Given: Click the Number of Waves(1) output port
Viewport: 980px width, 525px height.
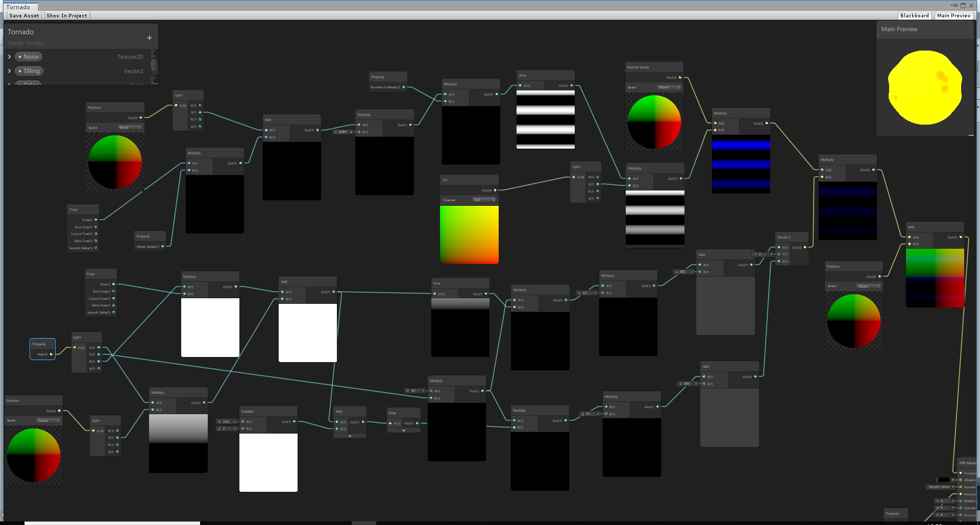Looking at the screenshot, I should pos(404,87).
